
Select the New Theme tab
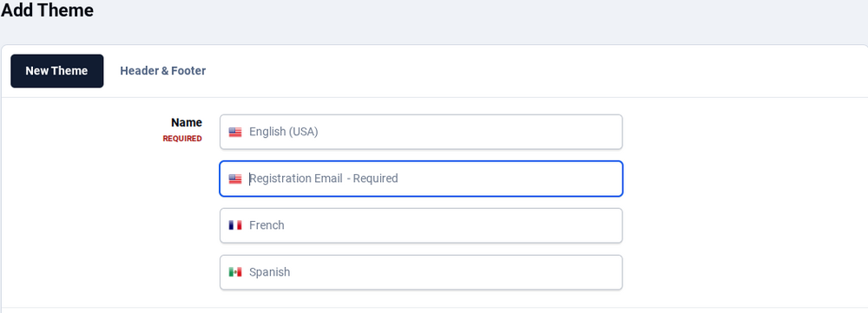(57, 71)
